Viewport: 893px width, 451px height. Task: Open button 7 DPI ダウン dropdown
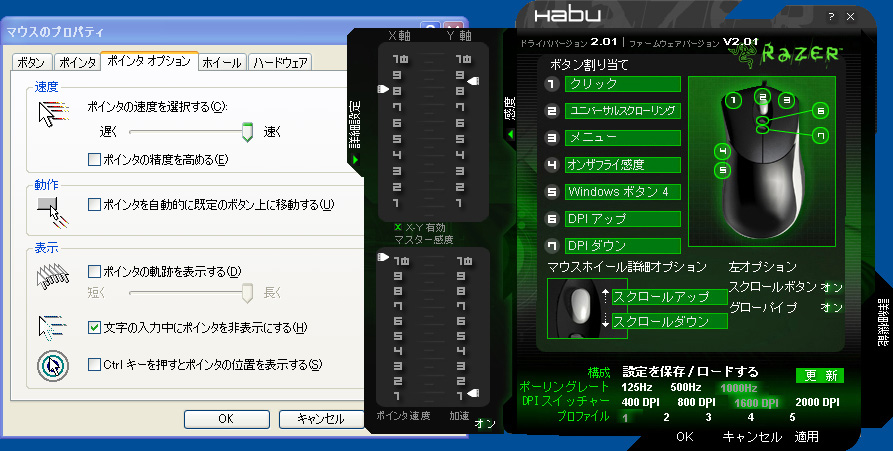coord(622,246)
